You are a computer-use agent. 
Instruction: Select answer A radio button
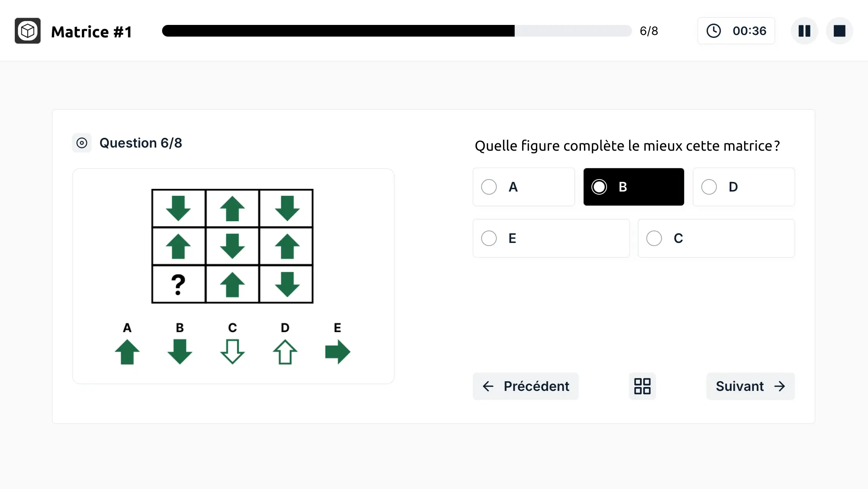point(489,187)
